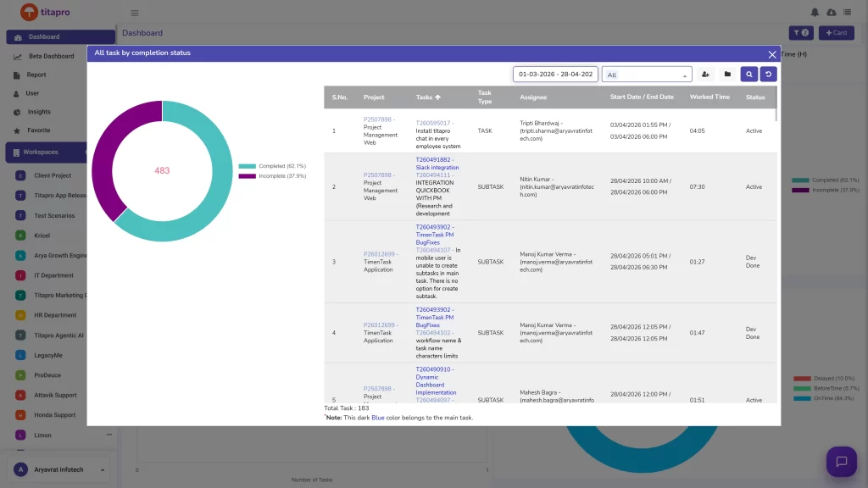This screenshot has width=868, height=488.
Task: Open Report in sidebar
Action: [x=36, y=75]
